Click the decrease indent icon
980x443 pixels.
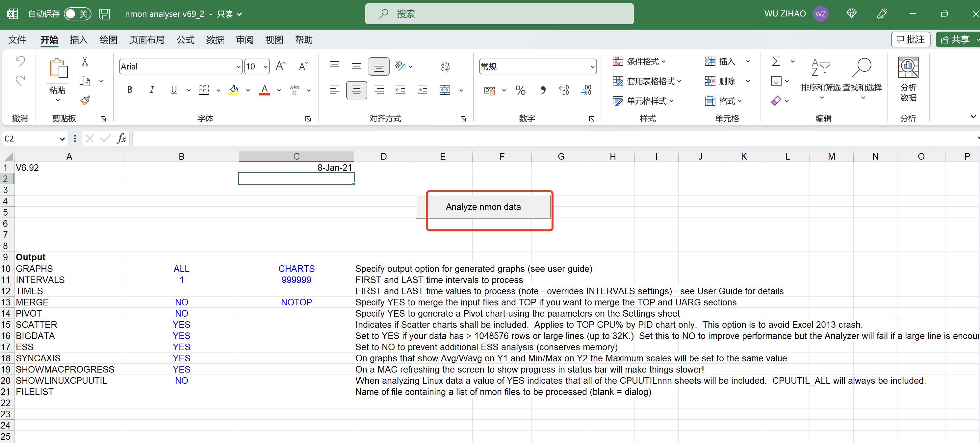[400, 90]
